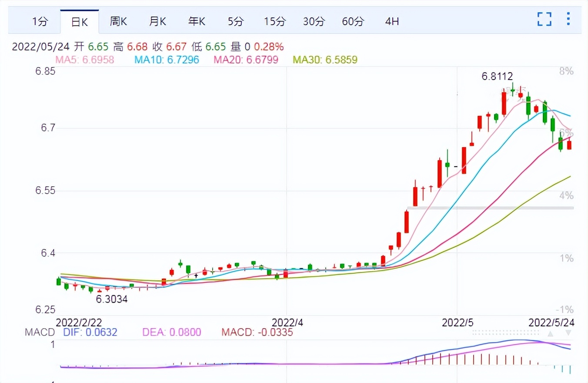Viewport: 588px width, 383px height.
Task: Select the 30分 interval
Action: tap(314, 21)
